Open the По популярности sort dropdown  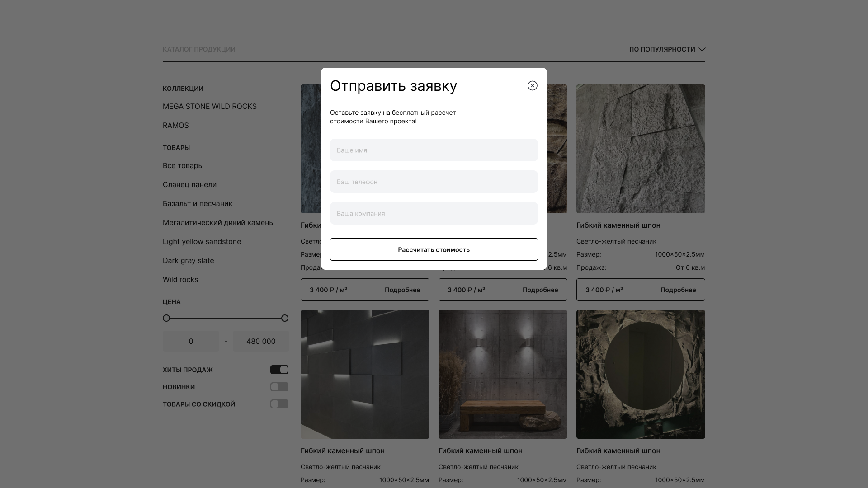[662, 49]
